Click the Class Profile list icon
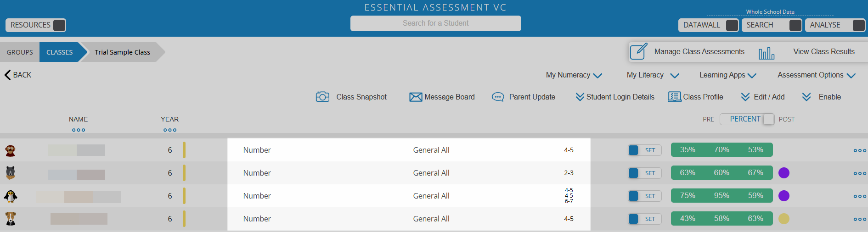The width and height of the screenshot is (868, 232). coord(675,97)
